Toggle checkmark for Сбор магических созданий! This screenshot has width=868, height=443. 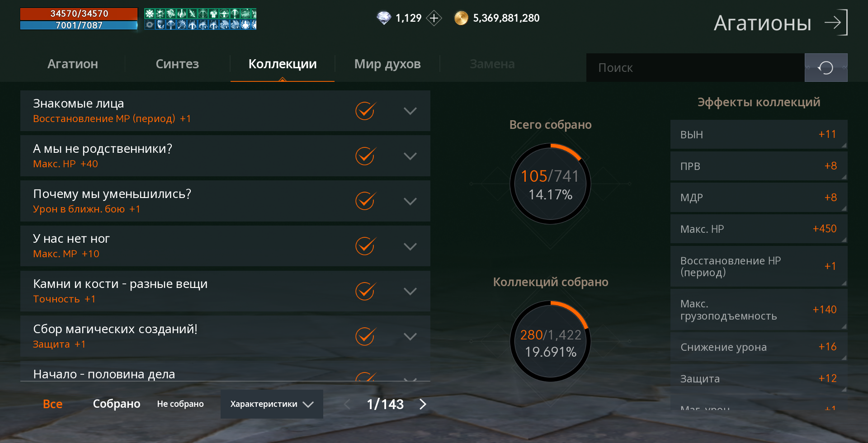tap(365, 336)
